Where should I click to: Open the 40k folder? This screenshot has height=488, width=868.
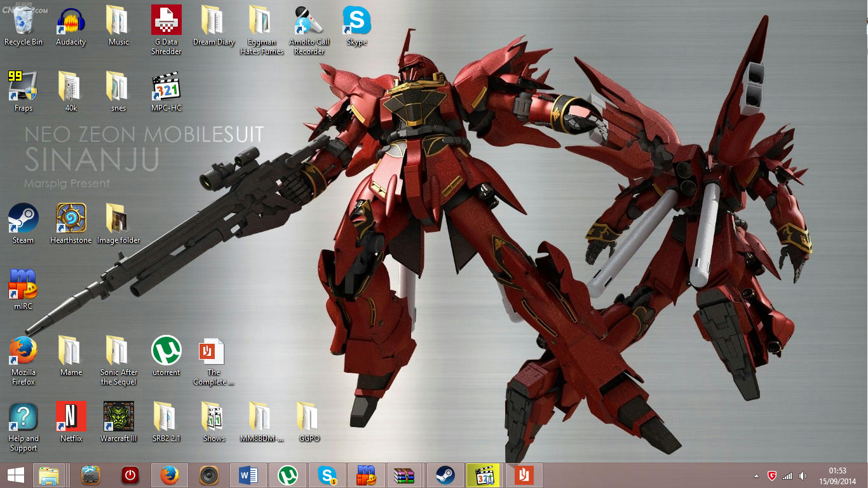point(71,92)
